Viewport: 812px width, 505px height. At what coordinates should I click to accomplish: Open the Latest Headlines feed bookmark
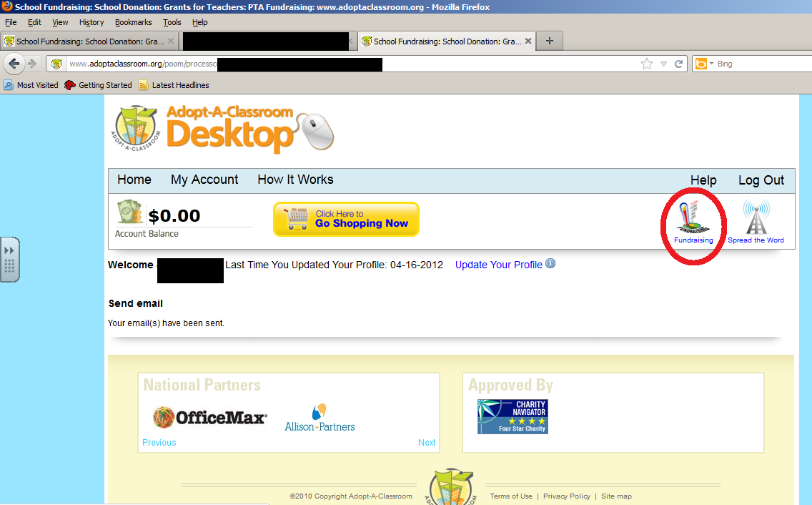(174, 85)
